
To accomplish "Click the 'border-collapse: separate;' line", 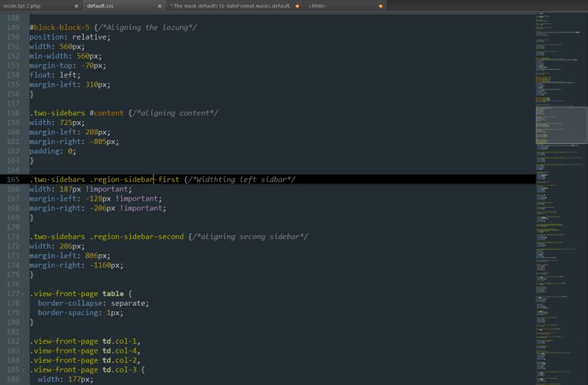I will pyautogui.click(x=93, y=303).
